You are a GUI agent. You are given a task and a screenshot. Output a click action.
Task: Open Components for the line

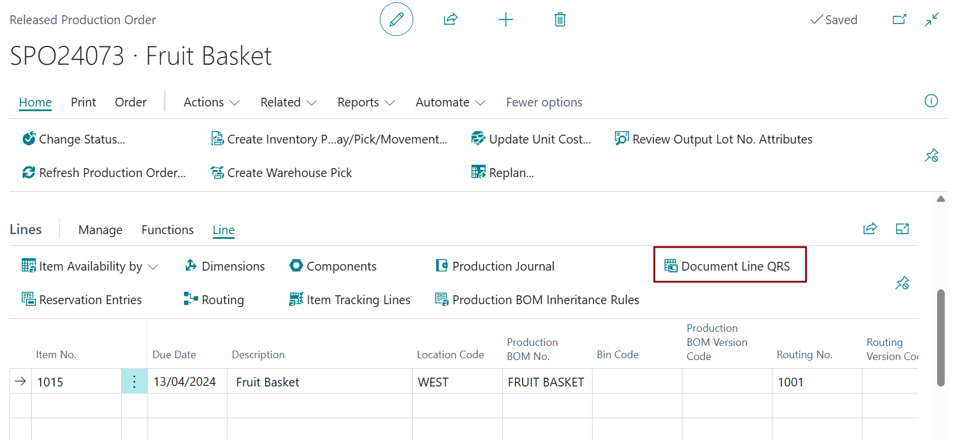pyautogui.click(x=333, y=266)
